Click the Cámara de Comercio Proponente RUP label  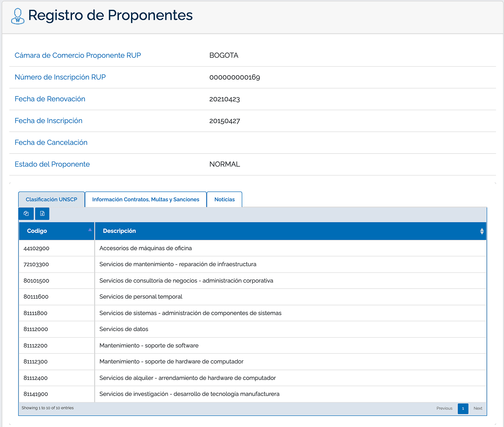78,55
